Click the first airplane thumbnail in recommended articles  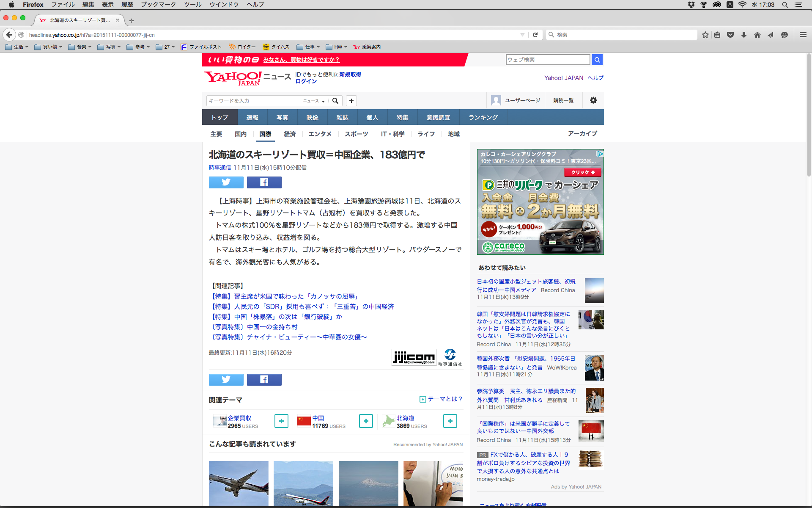[239, 483]
